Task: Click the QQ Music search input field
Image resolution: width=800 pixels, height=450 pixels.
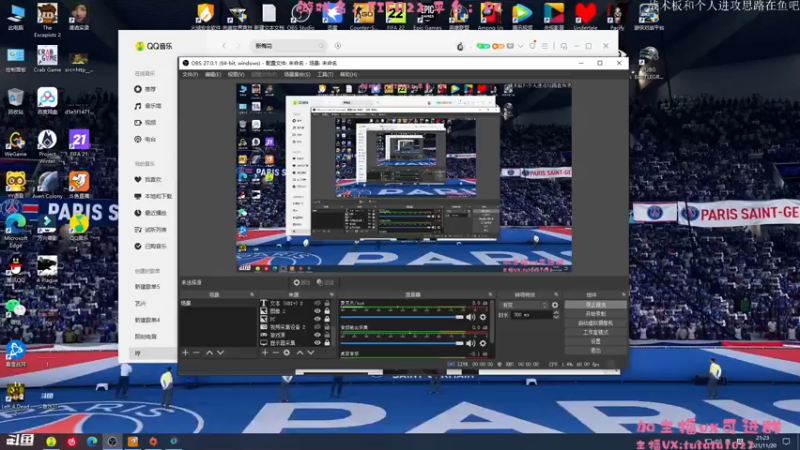Action: [x=289, y=46]
